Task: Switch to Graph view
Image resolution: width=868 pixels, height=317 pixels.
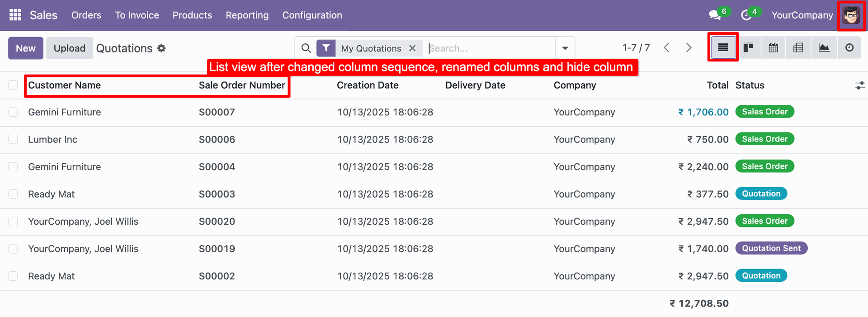Action: click(824, 47)
